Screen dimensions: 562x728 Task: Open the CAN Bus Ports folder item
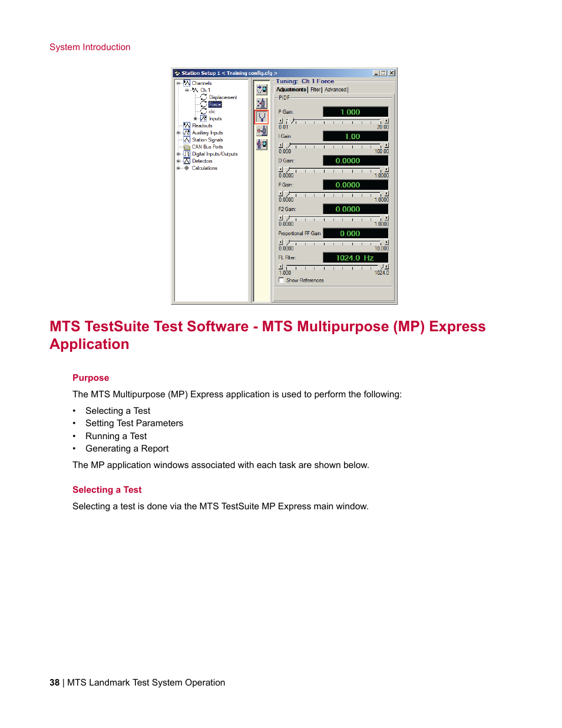click(207, 147)
